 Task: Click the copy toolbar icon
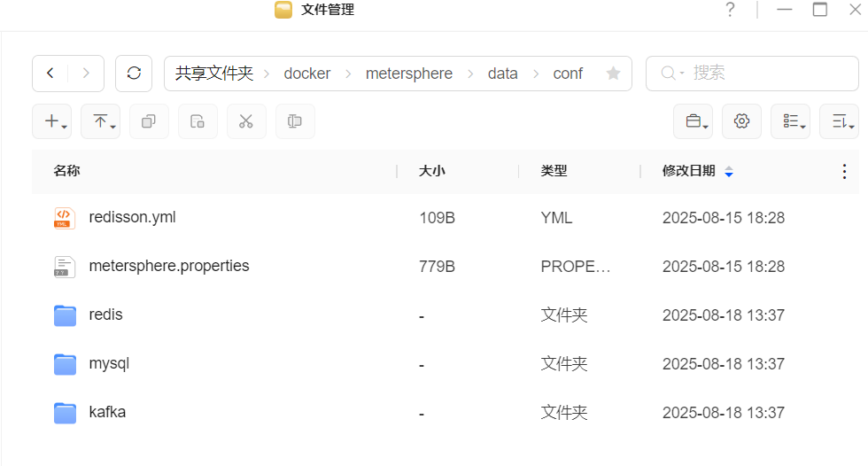[149, 122]
